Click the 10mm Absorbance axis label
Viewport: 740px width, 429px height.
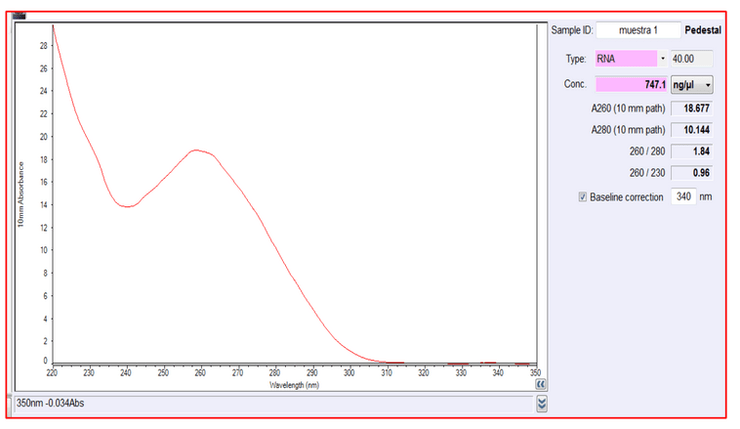(x=20, y=193)
